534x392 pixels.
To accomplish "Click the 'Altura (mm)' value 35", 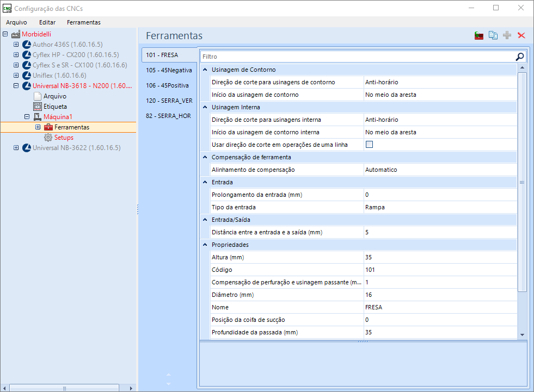I will [x=440, y=257].
